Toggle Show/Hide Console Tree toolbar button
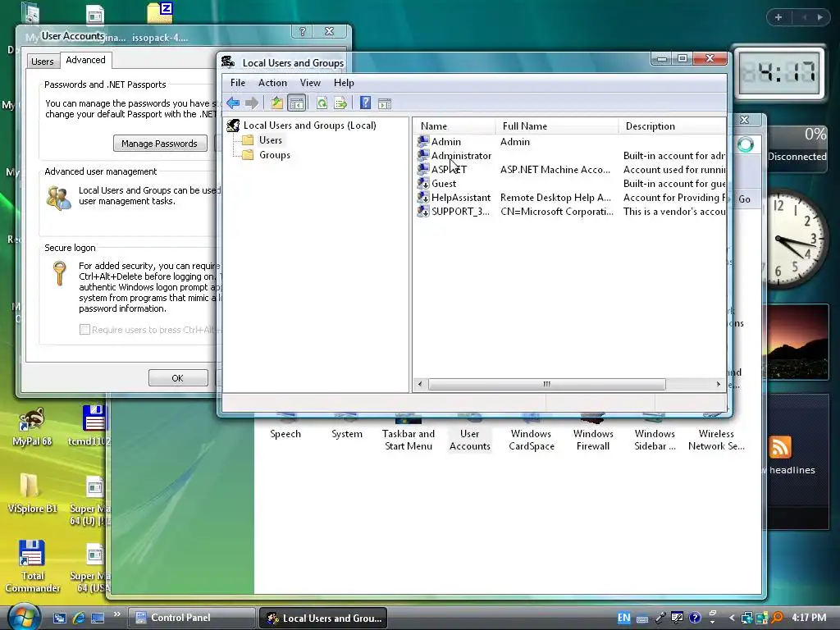 point(296,103)
